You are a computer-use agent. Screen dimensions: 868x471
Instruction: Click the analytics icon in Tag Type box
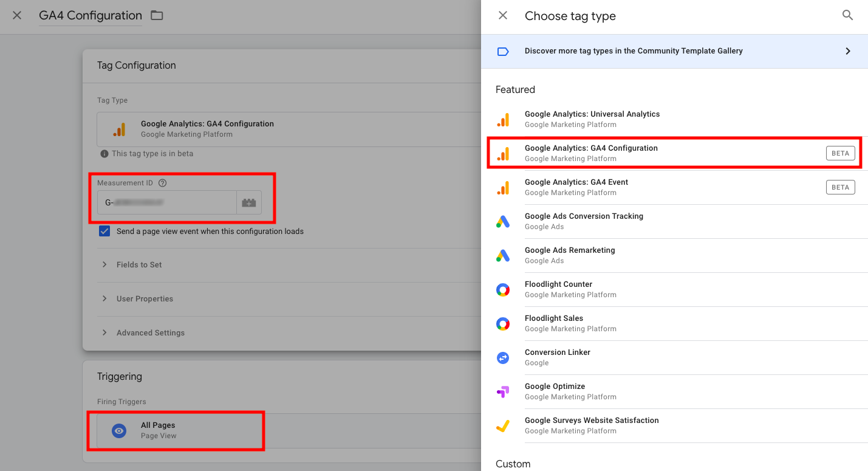(x=119, y=129)
